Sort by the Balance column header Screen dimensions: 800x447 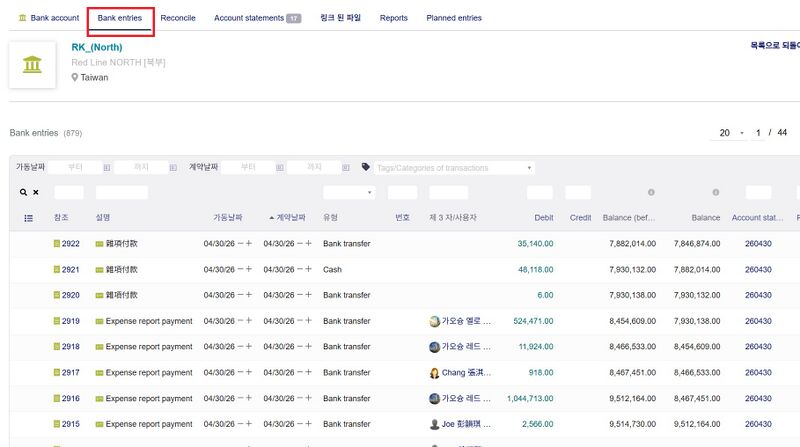tap(706, 217)
